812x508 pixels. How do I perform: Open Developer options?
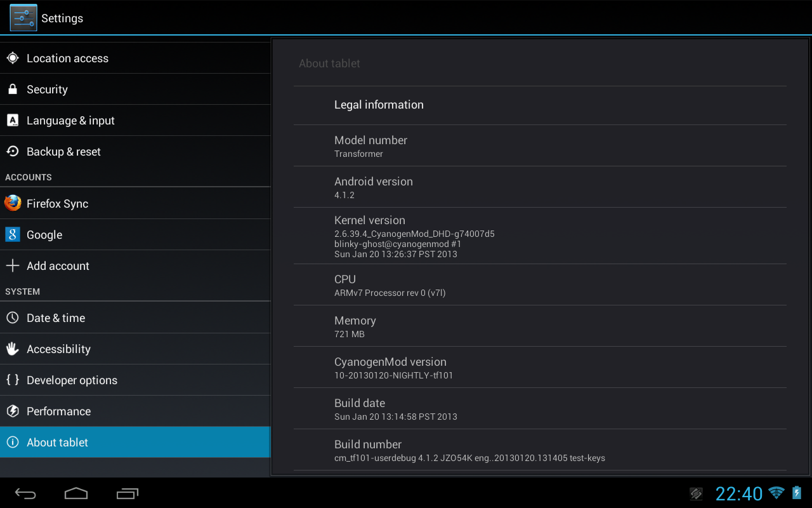tap(135, 380)
